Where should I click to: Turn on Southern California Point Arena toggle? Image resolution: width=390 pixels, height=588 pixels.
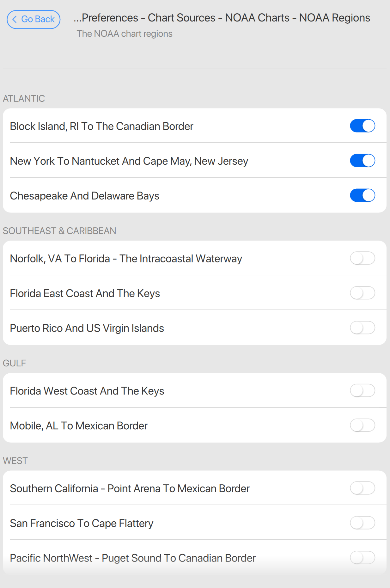click(362, 488)
